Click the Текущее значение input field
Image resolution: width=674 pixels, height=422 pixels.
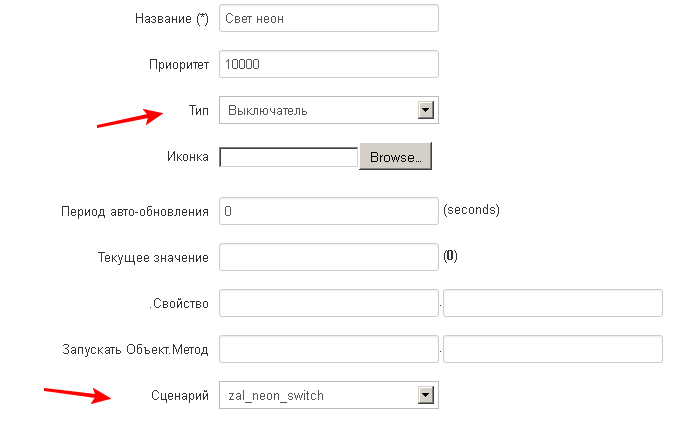329,257
